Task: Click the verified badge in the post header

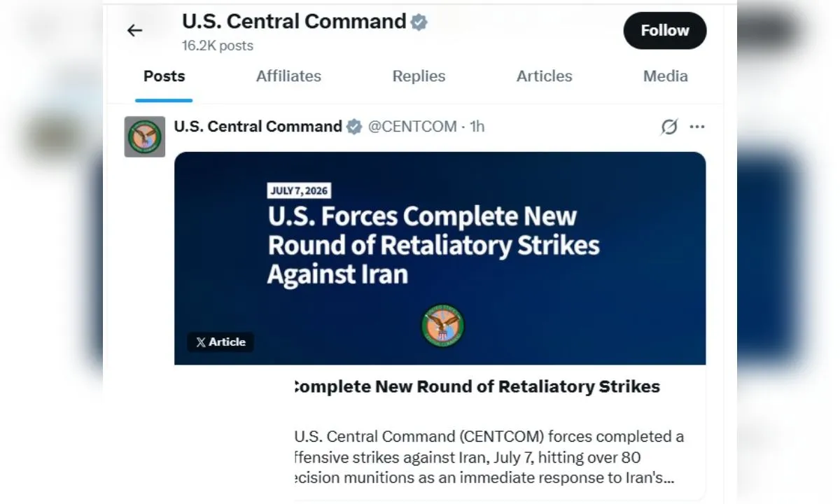Action: (x=355, y=127)
